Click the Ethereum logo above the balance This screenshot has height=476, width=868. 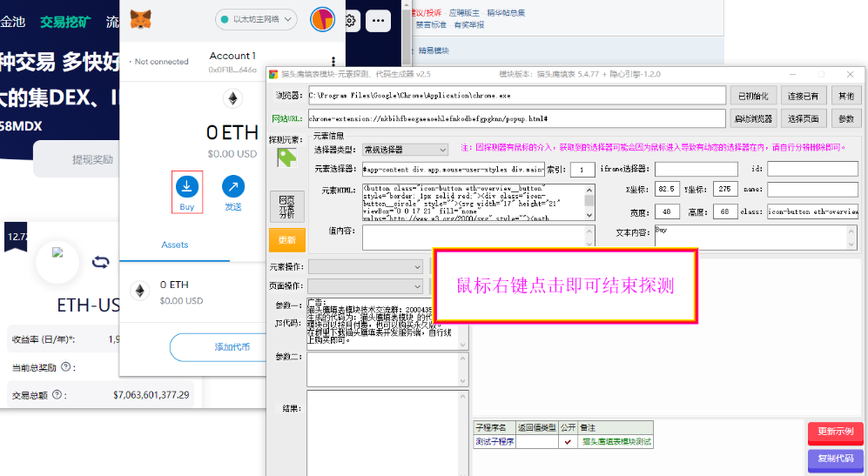pyautogui.click(x=233, y=99)
